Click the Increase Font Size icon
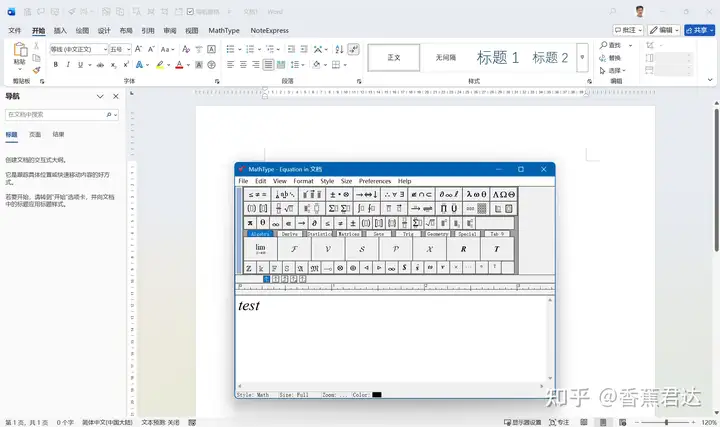Screen dimensions: 720x427 [138, 49]
